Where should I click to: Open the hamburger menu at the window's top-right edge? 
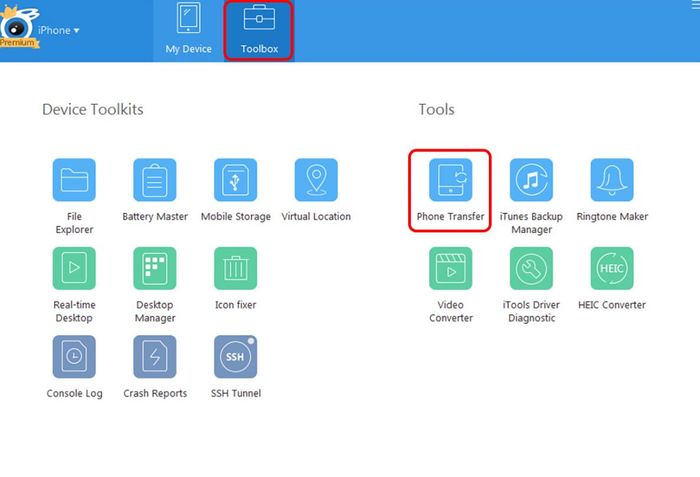(x=695, y=4)
